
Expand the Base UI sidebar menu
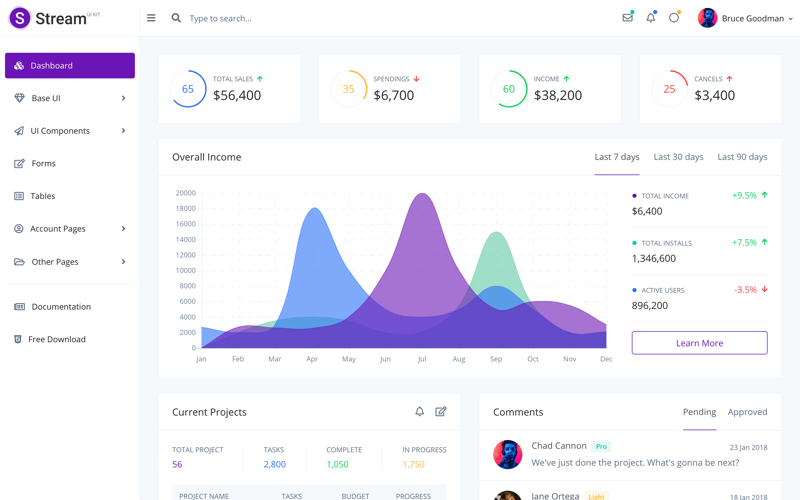[x=69, y=98]
